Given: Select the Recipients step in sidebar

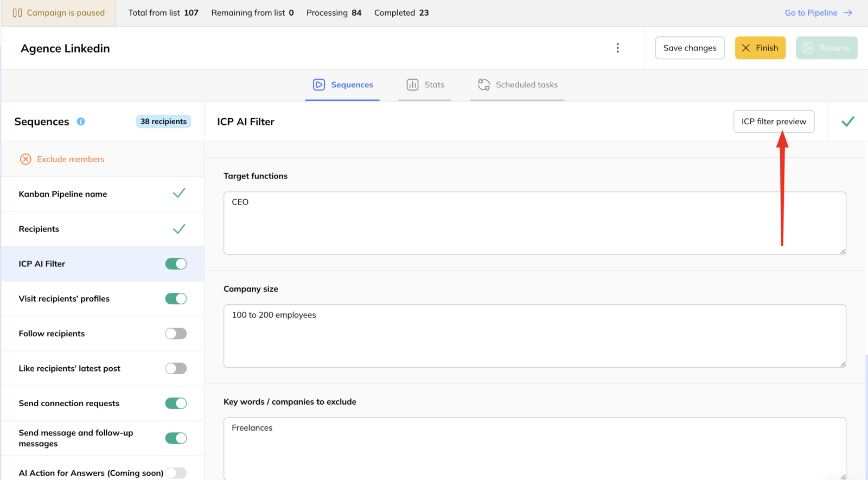Looking at the screenshot, I should click(x=103, y=229).
